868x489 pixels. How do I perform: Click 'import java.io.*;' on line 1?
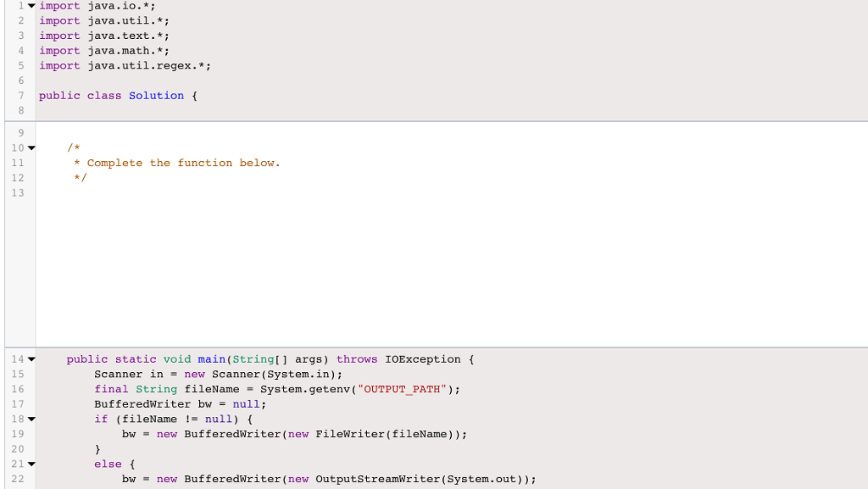point(97,6)
